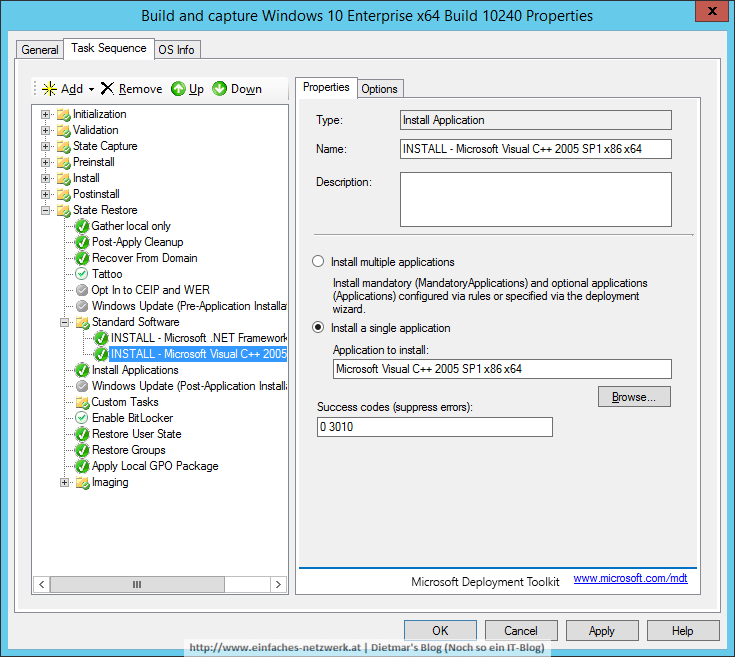Click the Tattoo step check icon
Screen dimensions: 735x657
tap(82, 274)
